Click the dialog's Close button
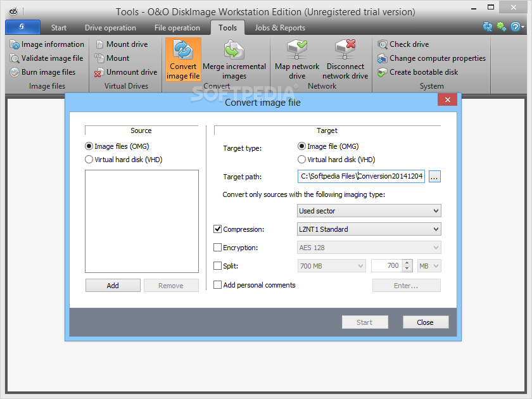The width and height of the screenshot is (532, 399). point(426,322)
